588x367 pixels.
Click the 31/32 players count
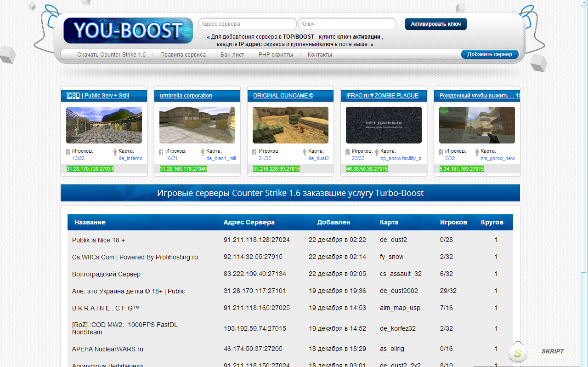(265, 158)
